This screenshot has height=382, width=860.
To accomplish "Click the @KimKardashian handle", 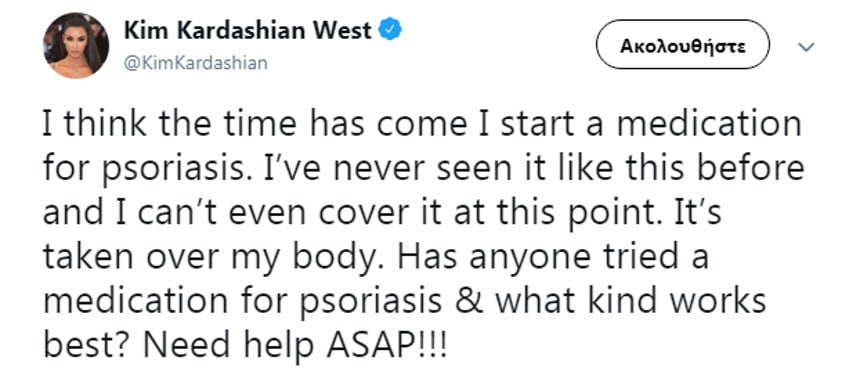I will coord(196,64).
